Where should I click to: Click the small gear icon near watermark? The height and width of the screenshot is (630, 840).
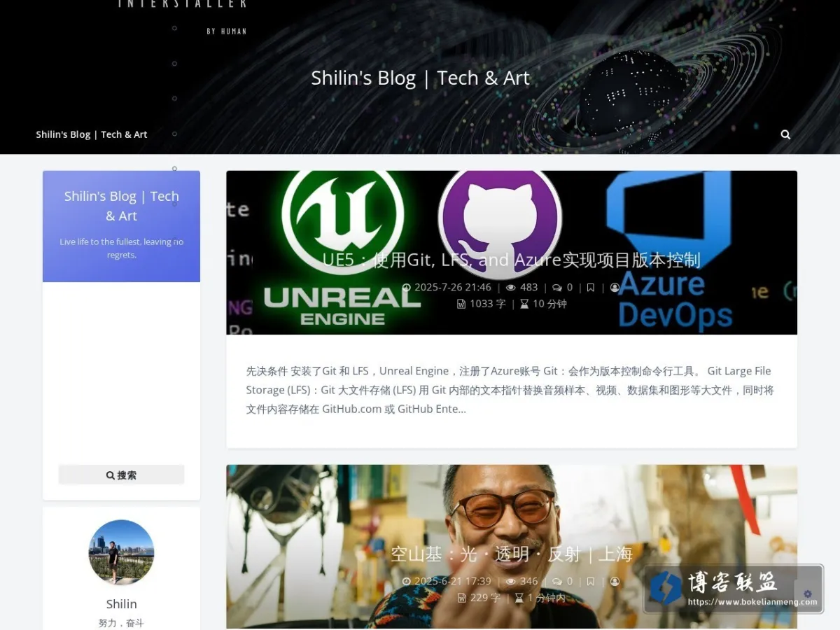click(x=808, y=594)
